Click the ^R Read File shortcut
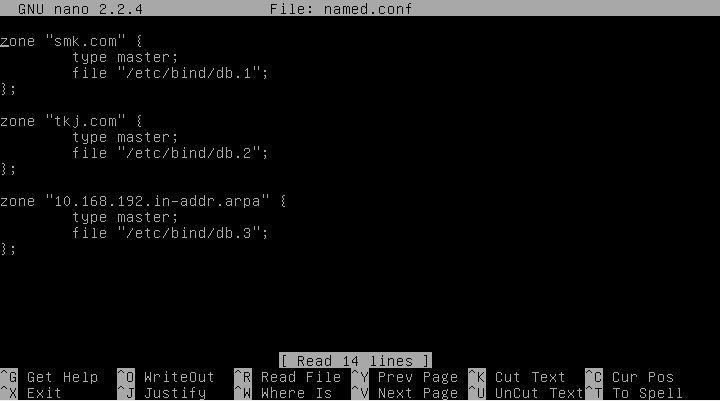The height and width of the screenshot is (401, 720). (287, 377)
